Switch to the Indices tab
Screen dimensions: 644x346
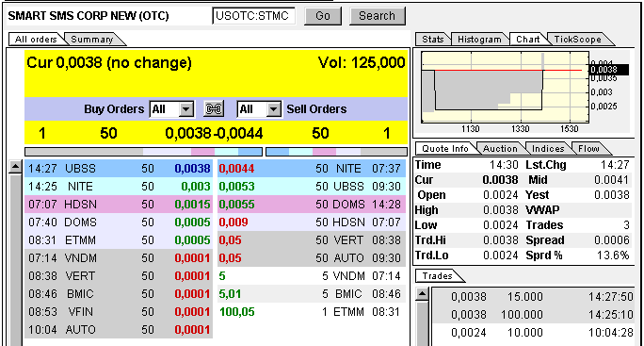[x=548, y=149]
